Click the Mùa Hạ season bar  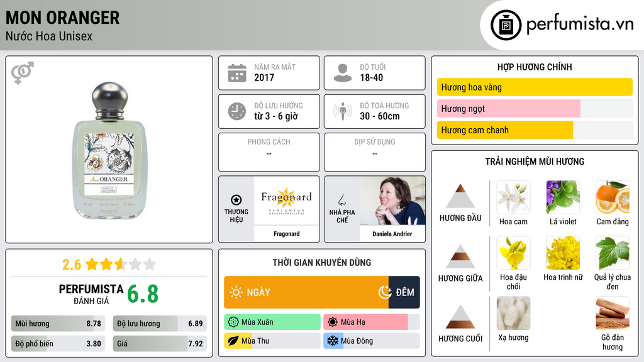pos(372,322)
